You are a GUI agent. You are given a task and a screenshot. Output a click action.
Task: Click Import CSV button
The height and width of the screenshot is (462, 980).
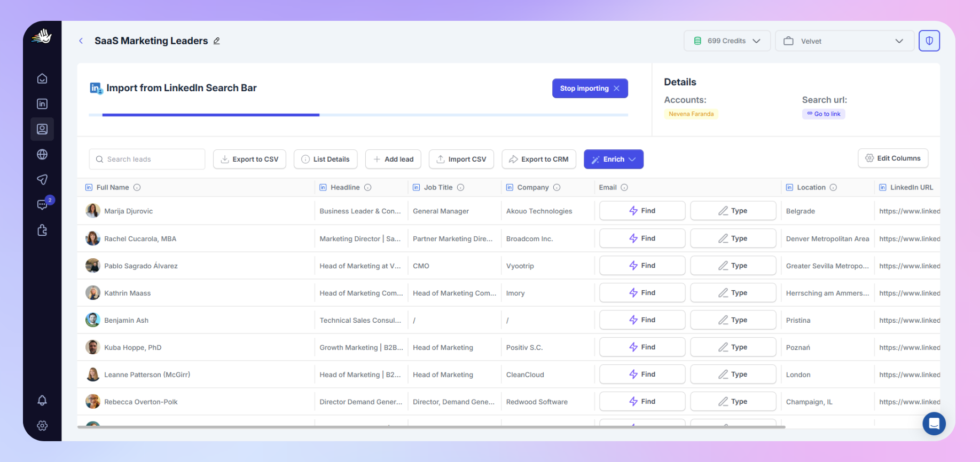tap(461, 159)
